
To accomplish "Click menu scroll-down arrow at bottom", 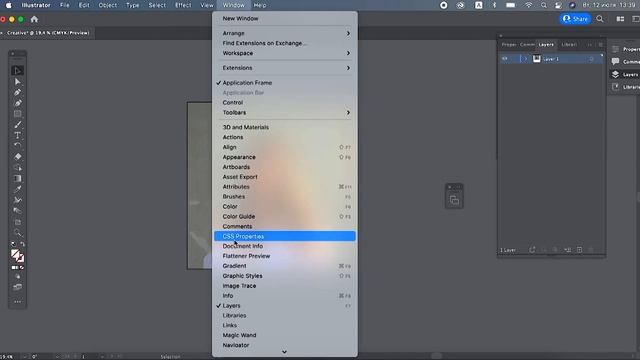I will pos(284,352).
